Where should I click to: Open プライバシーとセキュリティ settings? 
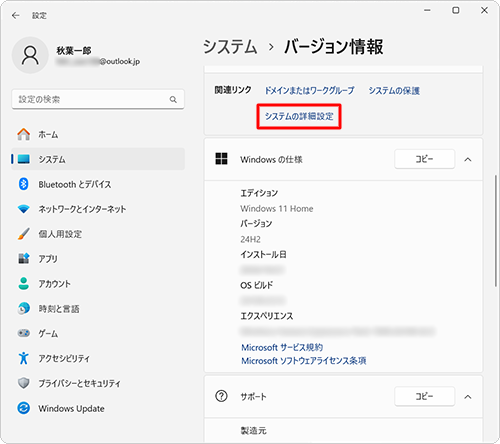click(98, 383)
